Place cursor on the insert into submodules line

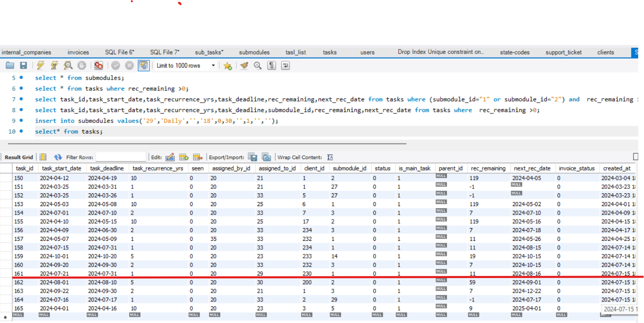pos(156,121)
